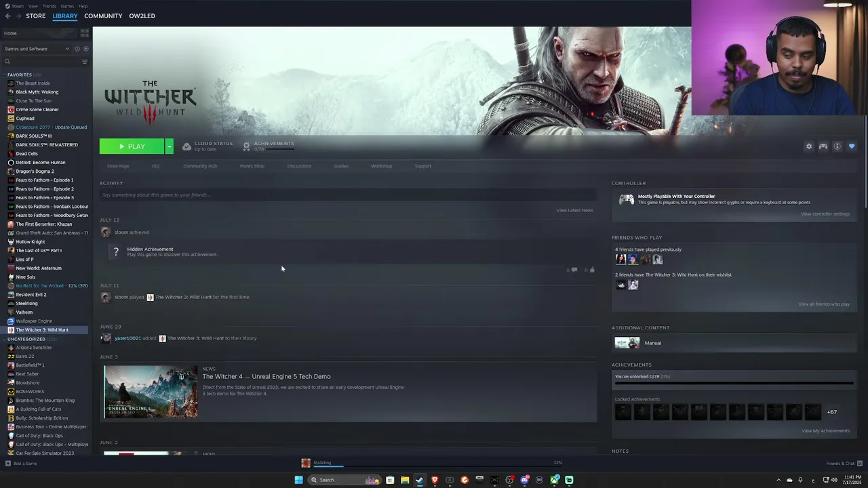Image resolution: width=868 pixels, height=488 pixels.
Task: Click the Home button in sidebar
Action: [39, 33]
